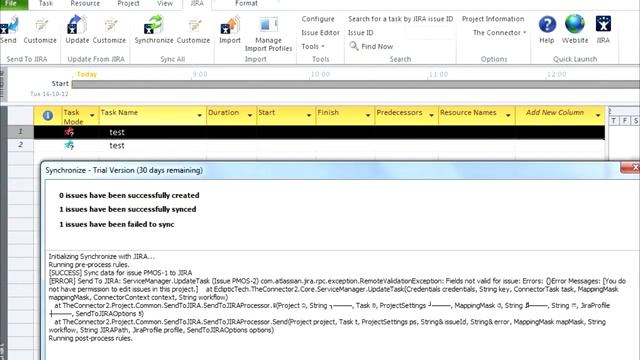Expand The Connector dropdown
The image size is (640, 360).
[500, 33]
